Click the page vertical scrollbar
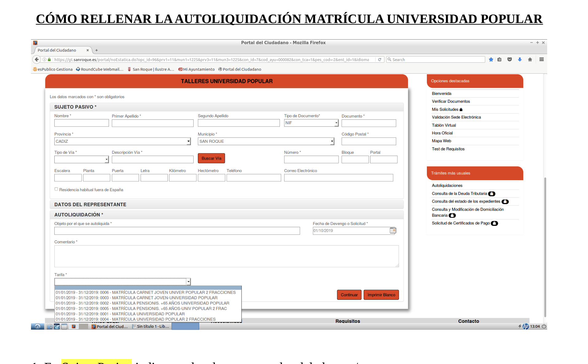This screenshot has height=364, width=588. [x=545, y=246]
